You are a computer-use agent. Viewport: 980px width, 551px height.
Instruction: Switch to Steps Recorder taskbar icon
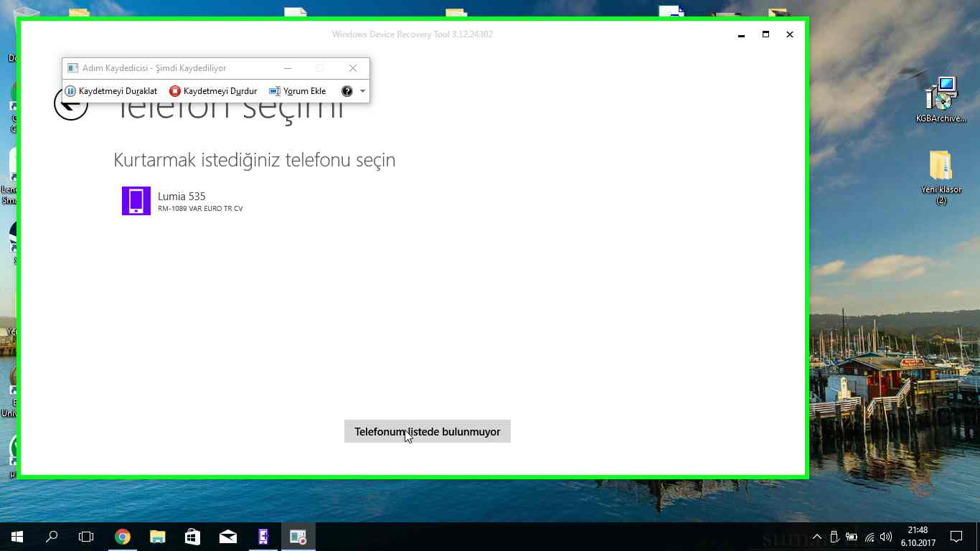(x=298, y=537)
